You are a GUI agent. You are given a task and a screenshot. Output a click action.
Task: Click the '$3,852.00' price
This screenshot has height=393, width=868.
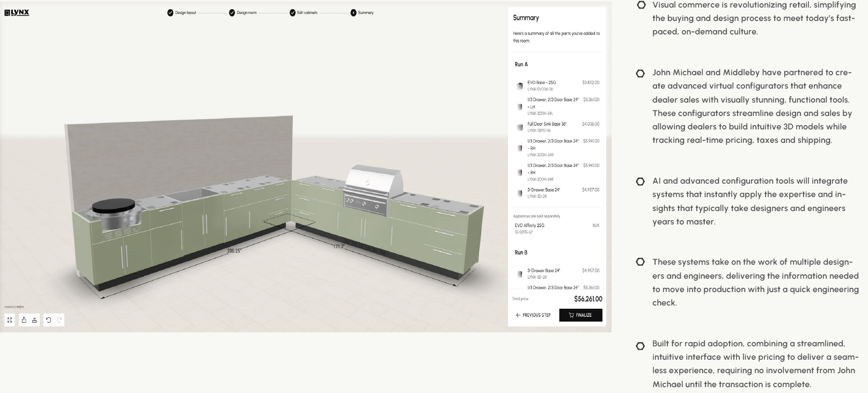591,83
